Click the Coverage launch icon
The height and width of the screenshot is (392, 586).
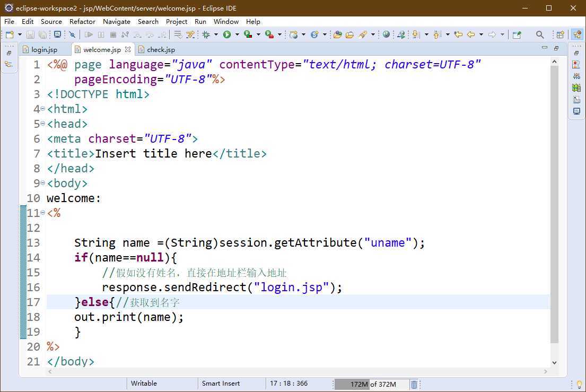click(x=248, y=35)
